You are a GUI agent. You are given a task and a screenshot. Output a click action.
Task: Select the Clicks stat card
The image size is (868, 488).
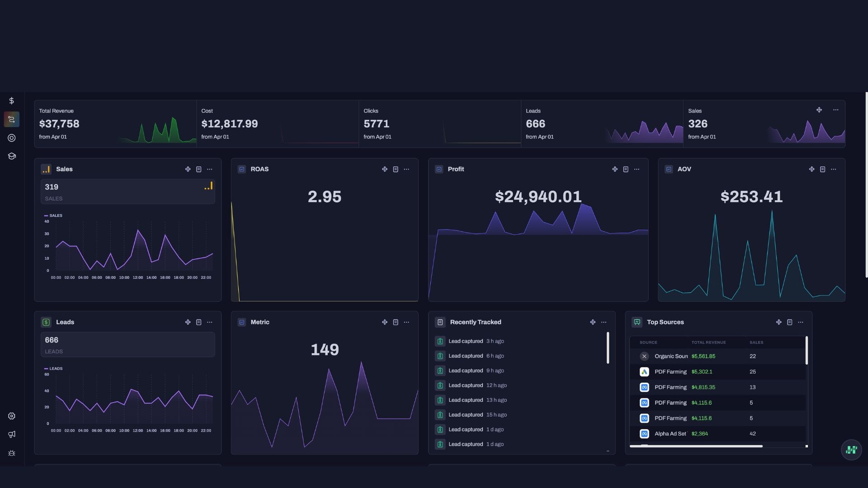point(440,124)
